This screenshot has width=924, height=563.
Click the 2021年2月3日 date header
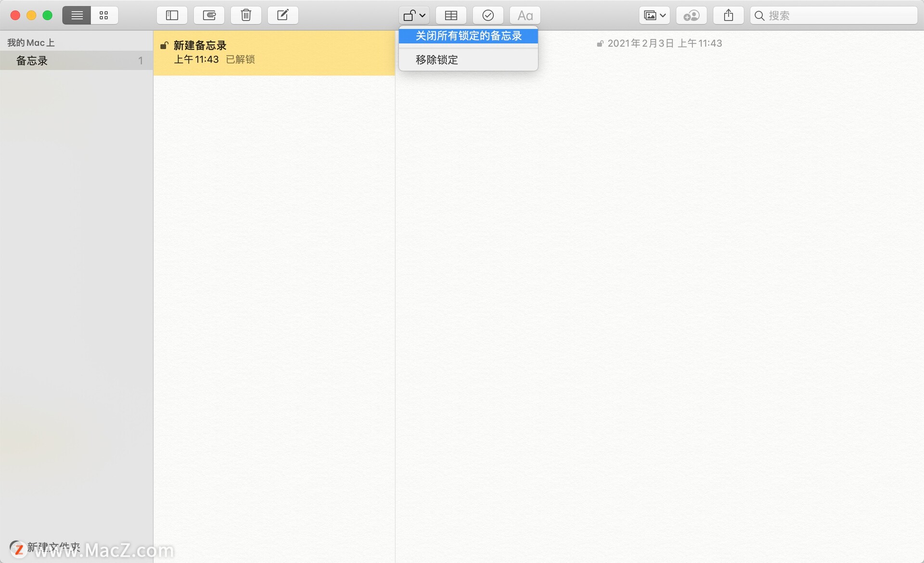[664, 43]
